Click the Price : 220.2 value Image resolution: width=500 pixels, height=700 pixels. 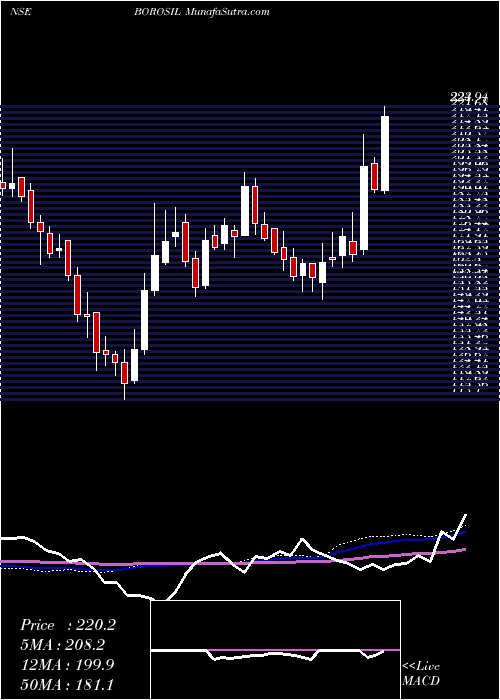68,625
